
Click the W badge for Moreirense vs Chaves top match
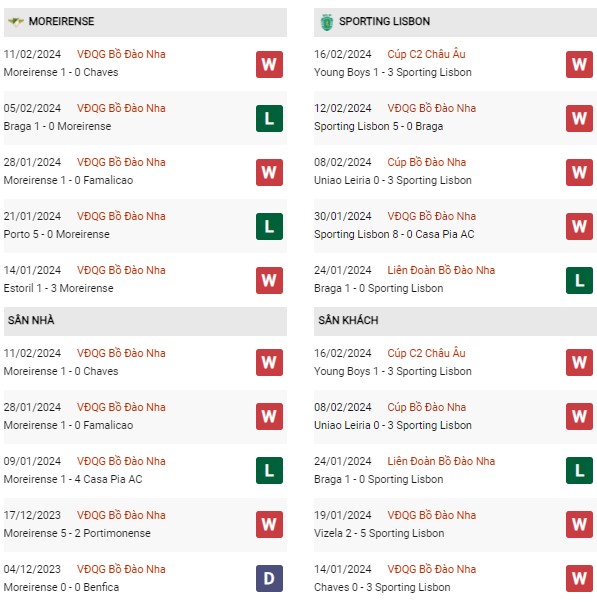pos(269,64)
